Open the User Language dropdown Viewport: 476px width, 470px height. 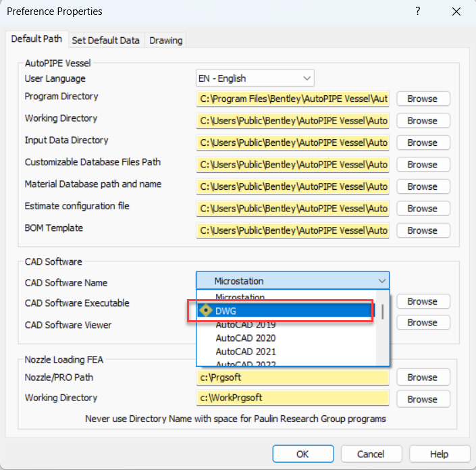tap(255, 78)
